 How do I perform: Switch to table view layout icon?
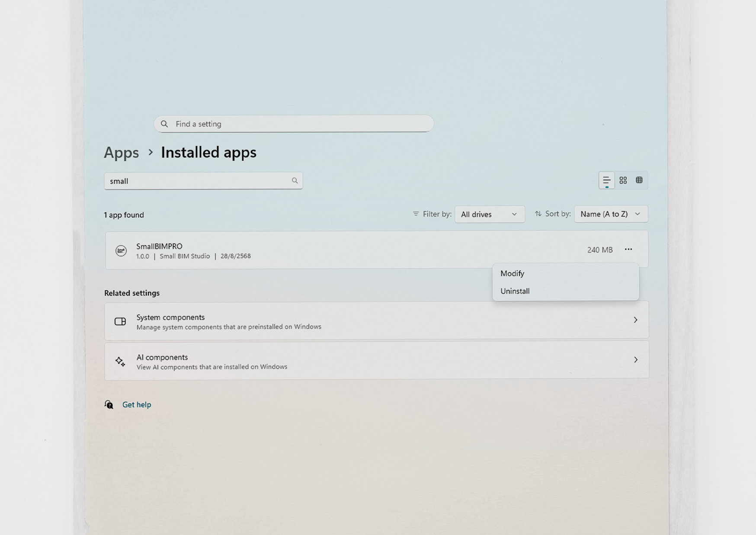click(639, 180)
